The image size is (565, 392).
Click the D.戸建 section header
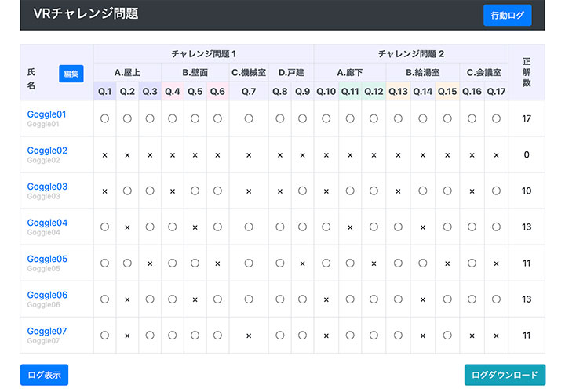coord(291,73)
